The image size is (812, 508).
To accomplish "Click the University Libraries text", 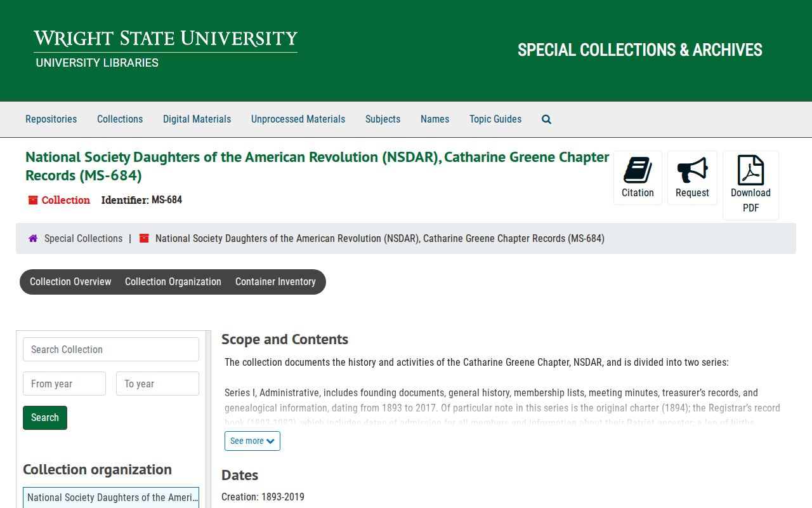I will [x=97, y=63].
